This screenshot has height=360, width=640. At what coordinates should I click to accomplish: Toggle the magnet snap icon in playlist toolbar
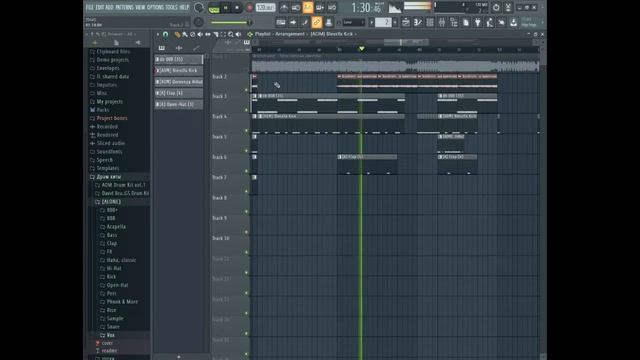(x=166, y=34)
